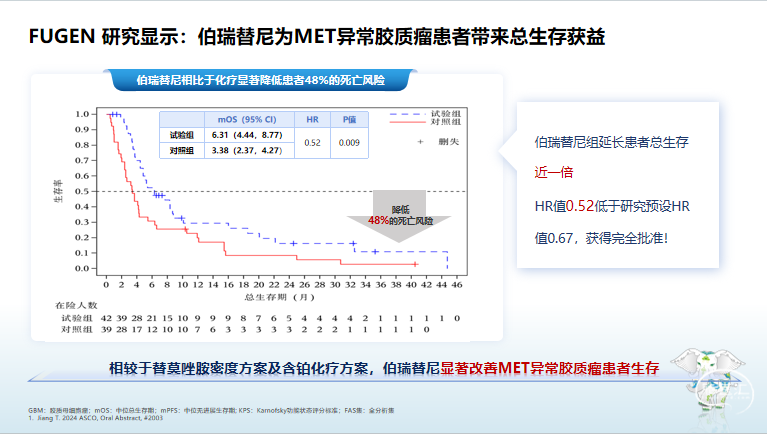
Task: Click the 在险人数 heading
Action: (x=76, y=305)
